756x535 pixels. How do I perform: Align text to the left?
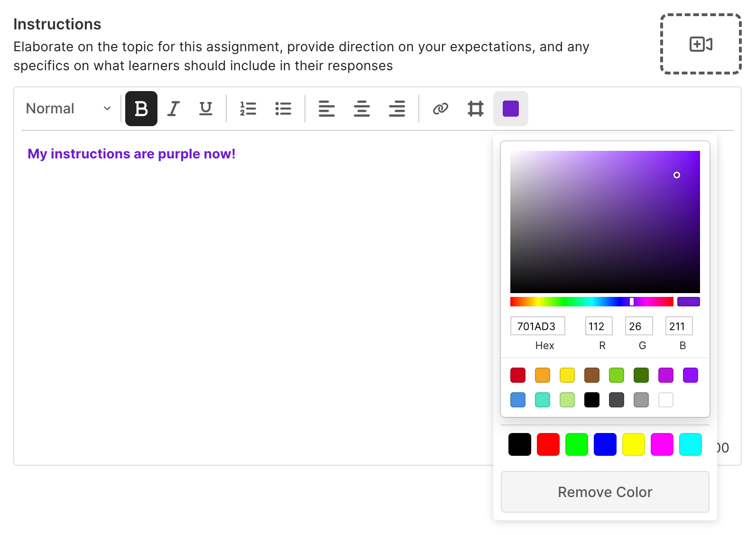click(327, 109)
